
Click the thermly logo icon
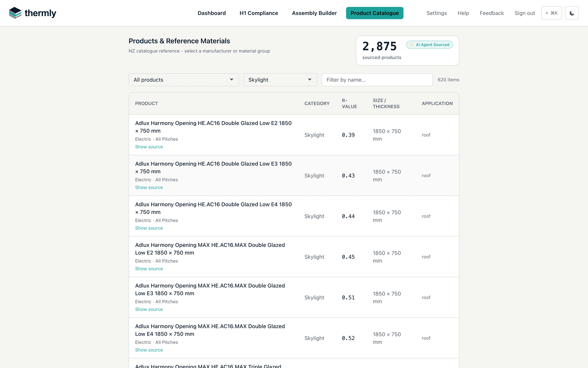click(15, 13)
